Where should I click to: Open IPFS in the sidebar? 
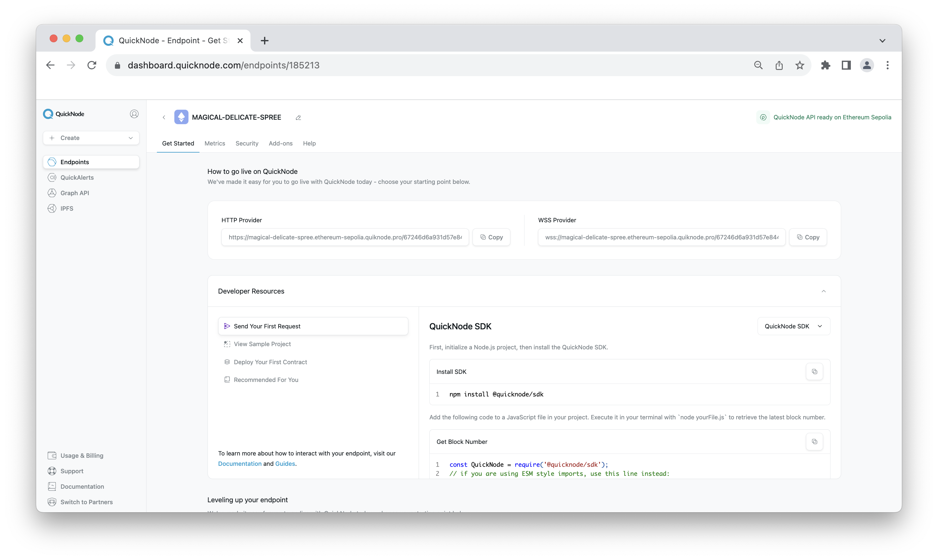(x=66, y=208)
